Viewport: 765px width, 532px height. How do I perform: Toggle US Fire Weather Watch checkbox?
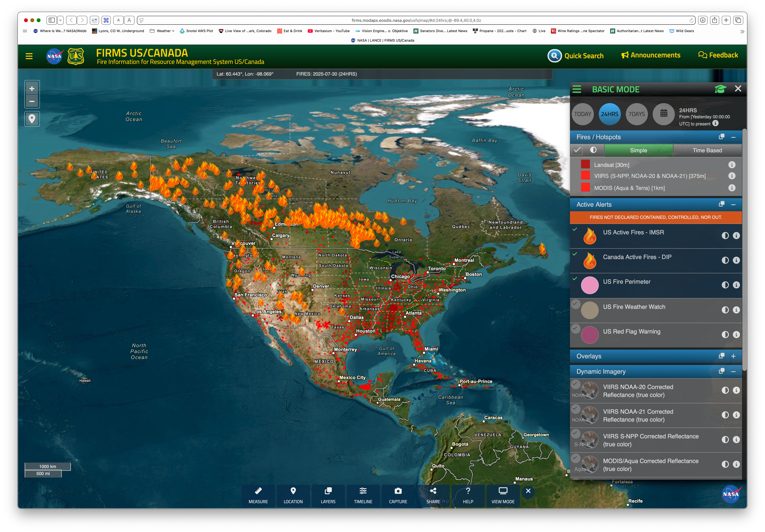575,303
